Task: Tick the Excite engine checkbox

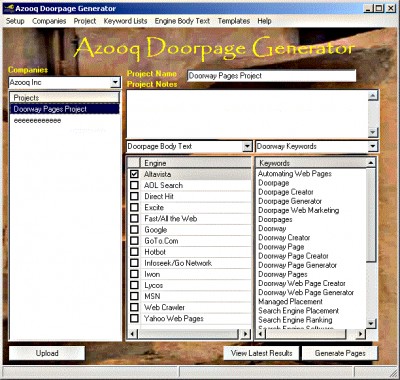Action: [x=134, y=207]
